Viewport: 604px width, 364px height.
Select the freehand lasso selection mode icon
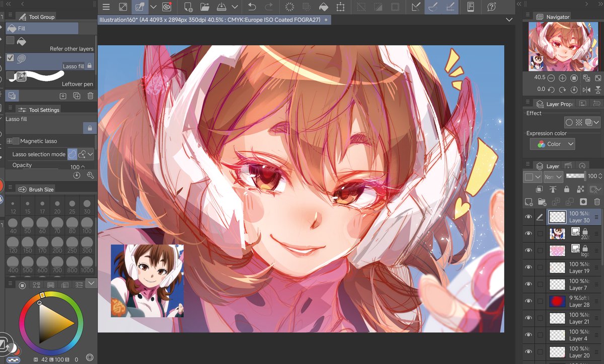tap(72, 154)
